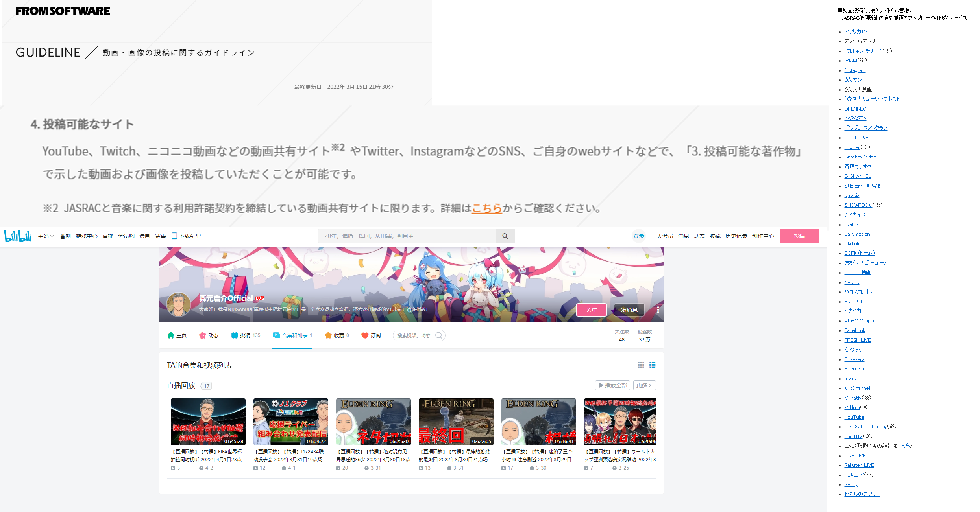Open 游戏中心 menu item
980x512 pixels.
click(x=86, y=236)
